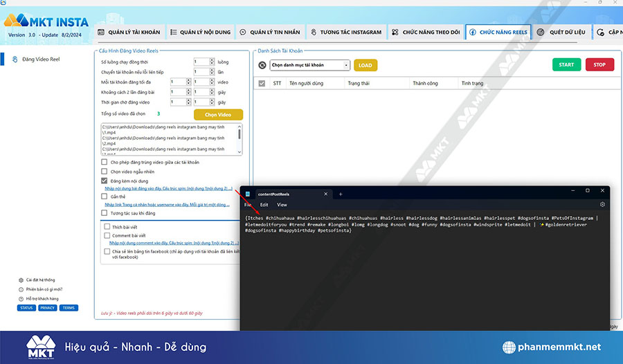Open the Quản Lý Nội Dung tab

201,33
